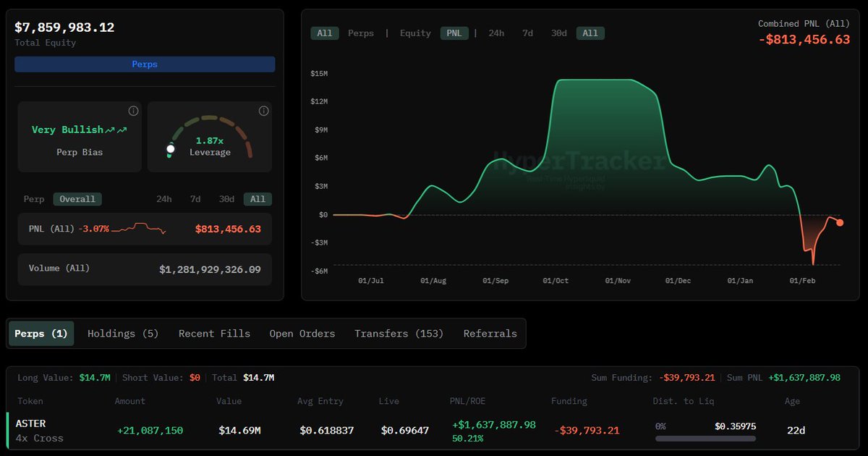This screenshot has height=456, width=868.
Task: Choose 30d range in the chart header
Action: tap(559, 33)
